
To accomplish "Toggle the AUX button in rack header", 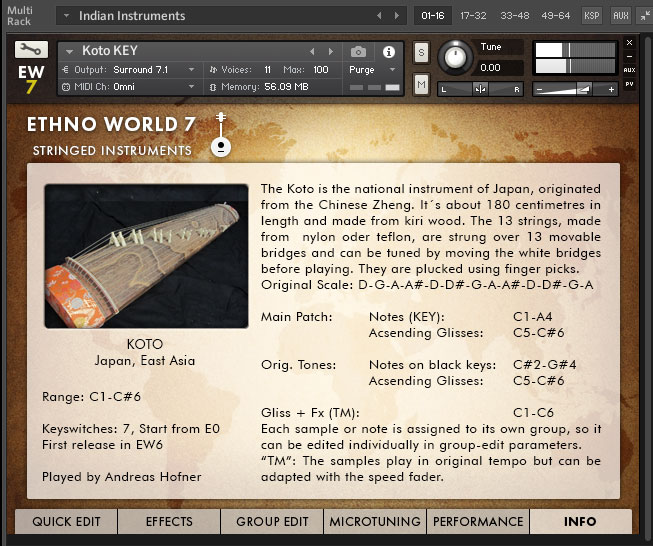I will click(621, 16).
